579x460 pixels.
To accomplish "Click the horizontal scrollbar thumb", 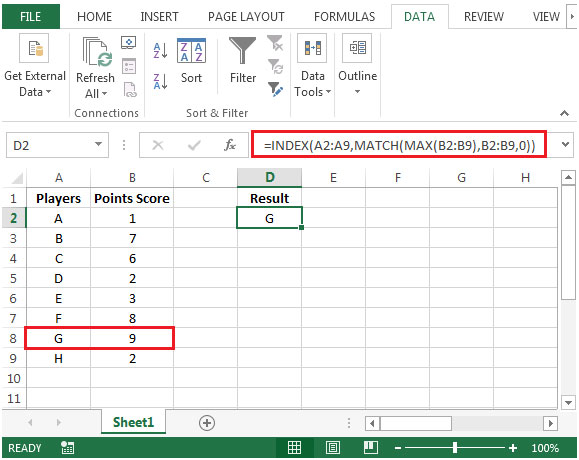I will (416, 423).
